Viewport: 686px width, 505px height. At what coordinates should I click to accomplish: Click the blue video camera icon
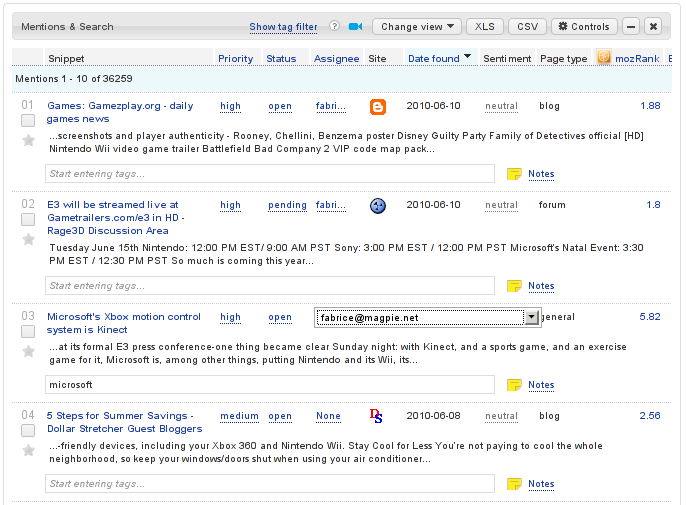[355, 27]
